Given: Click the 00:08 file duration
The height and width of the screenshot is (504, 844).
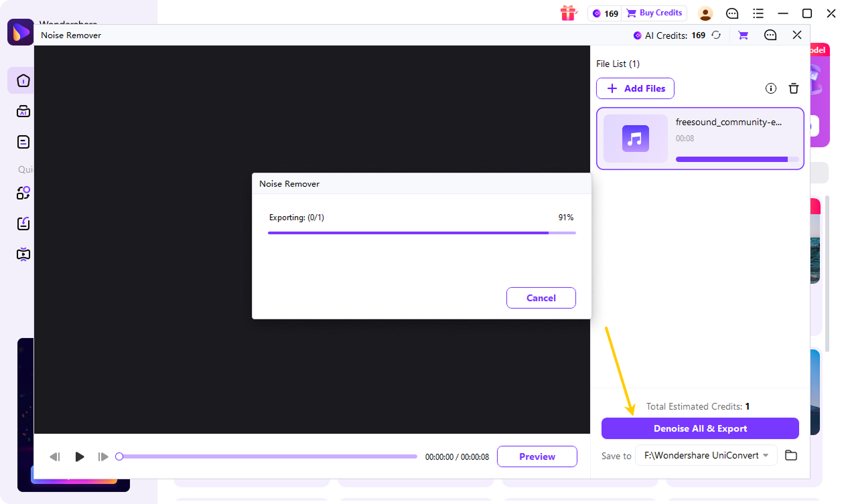Looking at the screenshot, I should 685,139.
